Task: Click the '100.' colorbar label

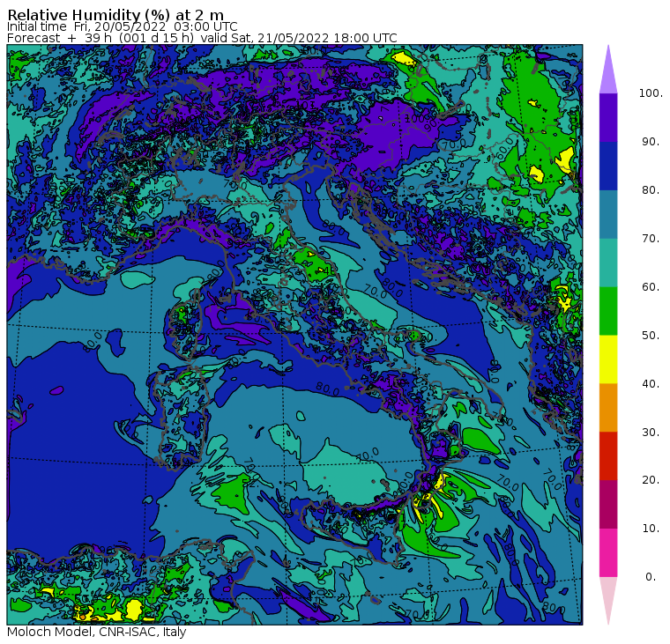Action: click(x=651, y=93)
